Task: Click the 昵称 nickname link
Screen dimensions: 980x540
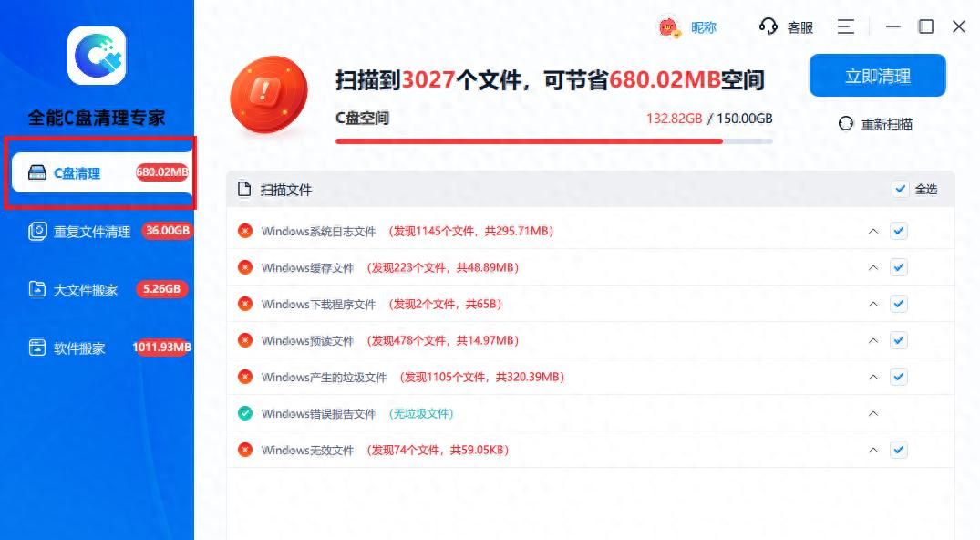Action: click(x=703, y=27)
